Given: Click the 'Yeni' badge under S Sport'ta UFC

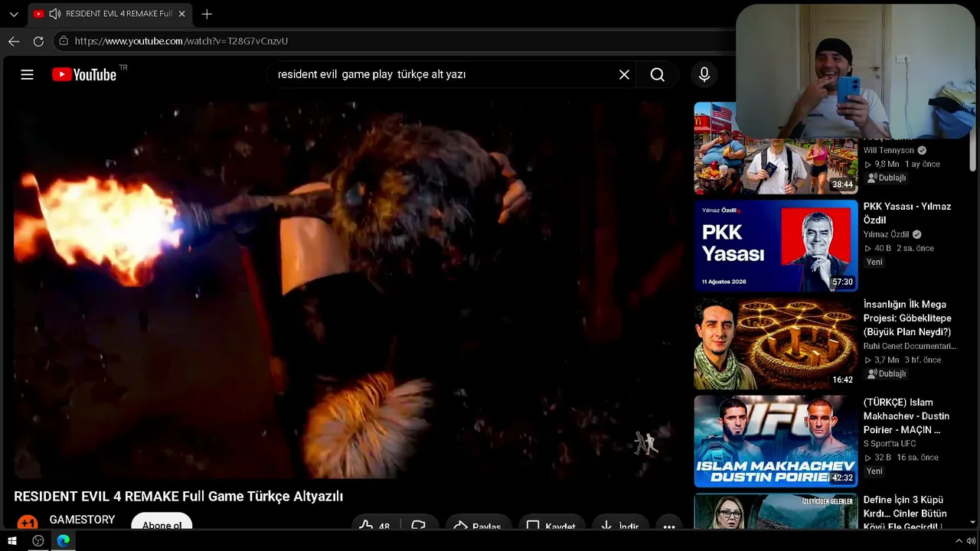Looking at the screenshot, I should 874,471.
